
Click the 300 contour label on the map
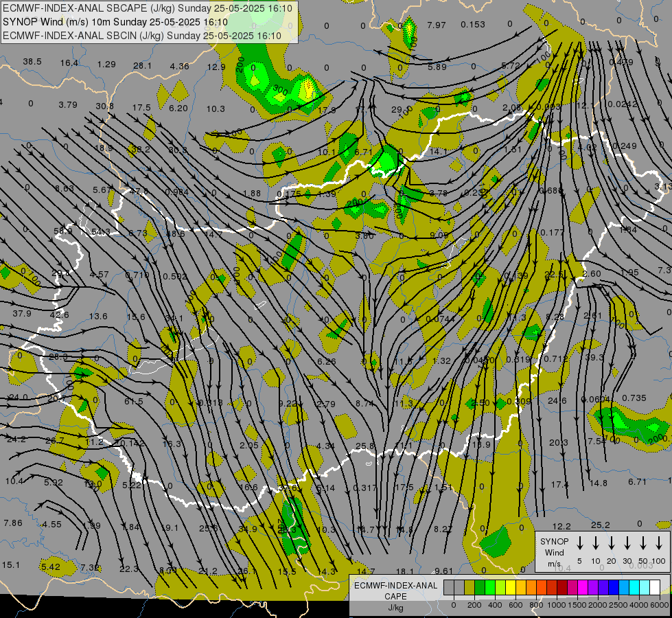pyautogui.click(x=280, y=90)
